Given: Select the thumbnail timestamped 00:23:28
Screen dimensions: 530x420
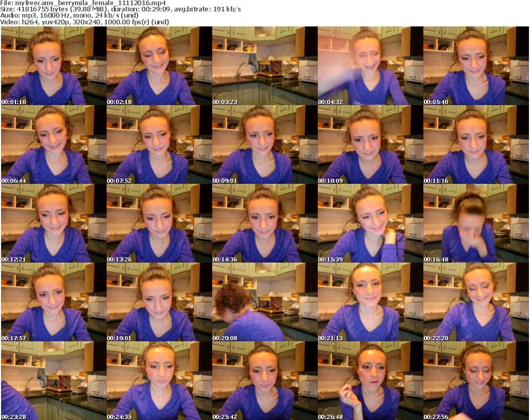Looking at the screenshot, I should [53, 381].
